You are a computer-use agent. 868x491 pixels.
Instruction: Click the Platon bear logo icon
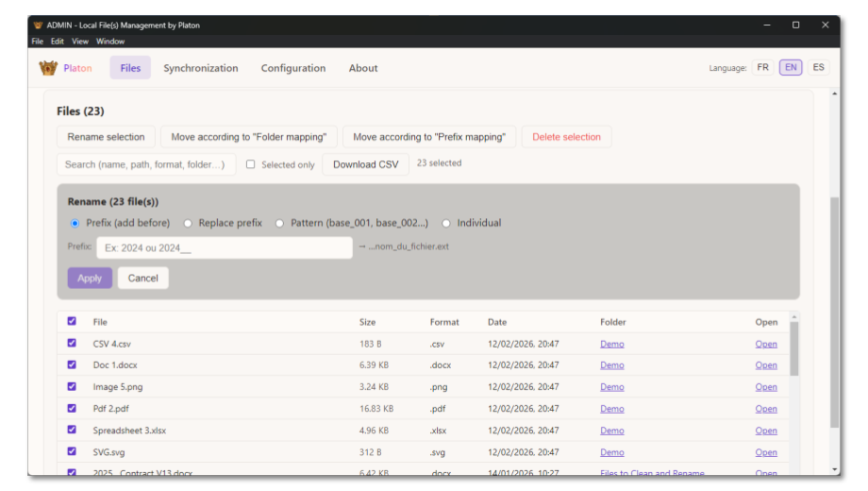pos(48,68)
